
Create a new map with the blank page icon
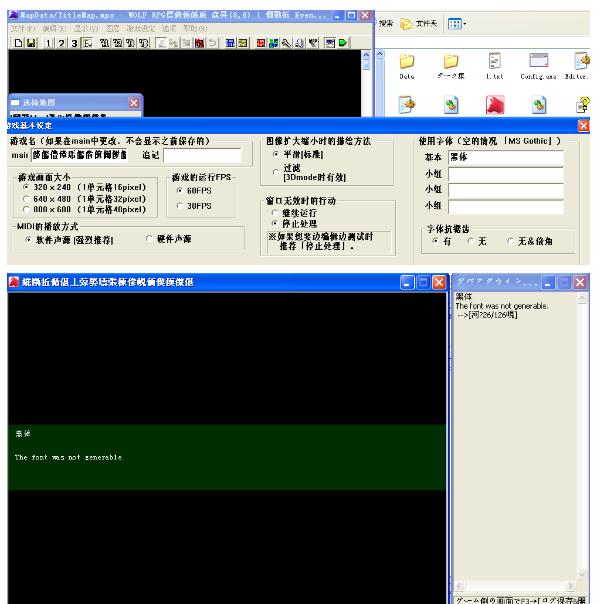coord(18,43)
